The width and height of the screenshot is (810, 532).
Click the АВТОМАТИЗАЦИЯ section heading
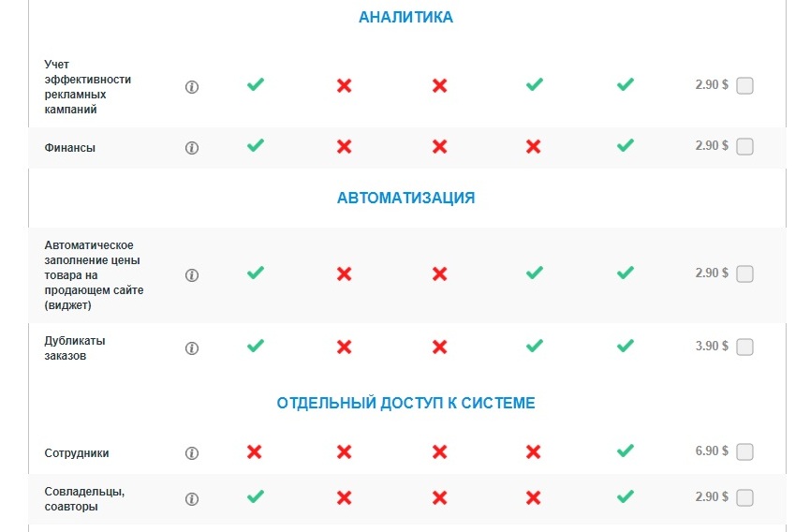pos(405,198)
